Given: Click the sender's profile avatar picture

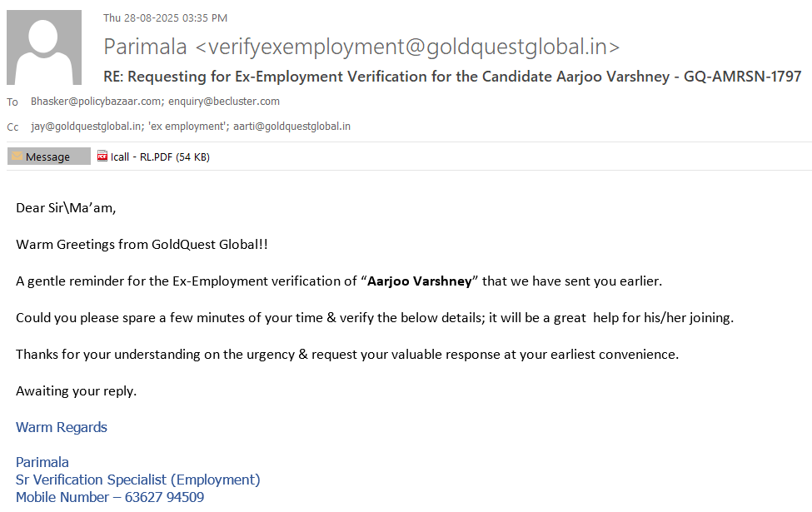Looking at the screenshot, I should click(x=44, y=47).
